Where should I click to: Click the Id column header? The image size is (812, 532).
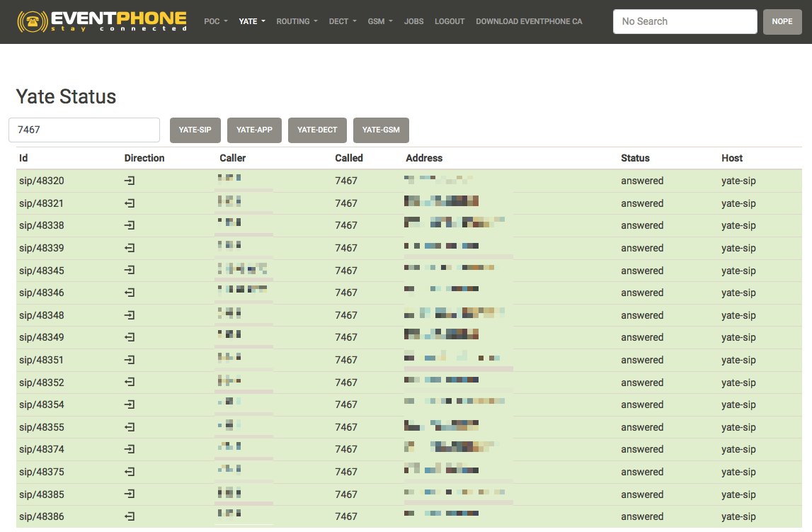click(x=23, y=158)
